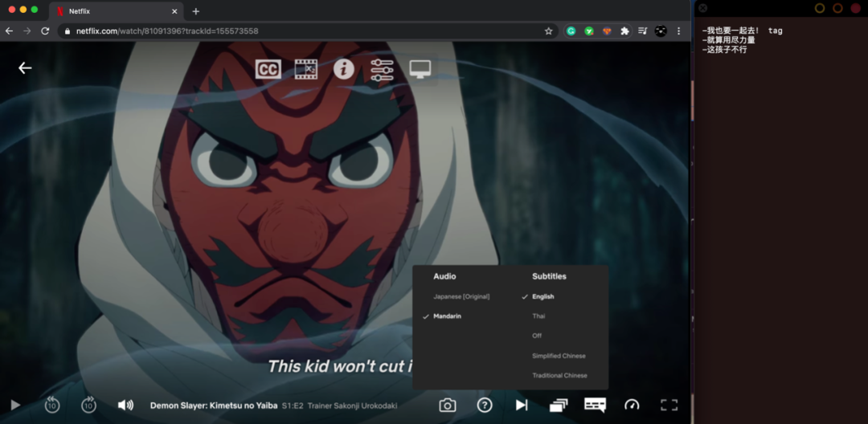Select English subtitles
Image resolution: width=868 pixels, height=424 pixels.
(x=543, y=297)
